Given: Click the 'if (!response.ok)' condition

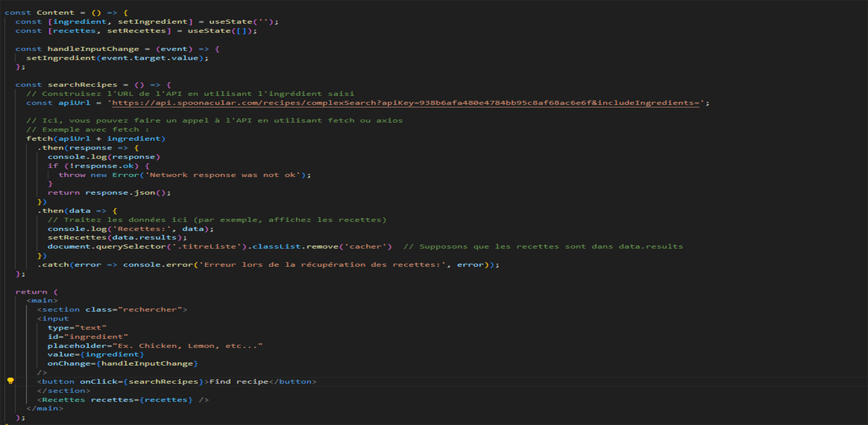Looking at the screenshot, I should click(98, 166).
